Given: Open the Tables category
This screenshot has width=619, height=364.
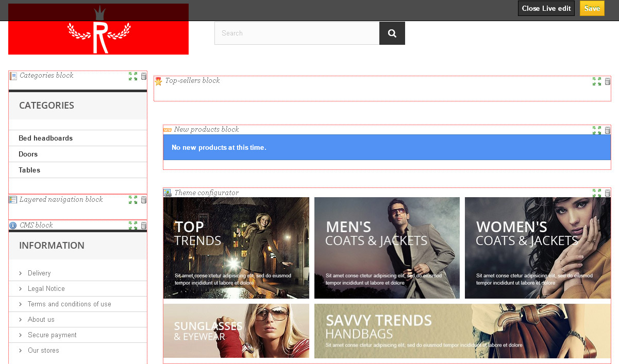Looking at the screenshot, I should pos(29,170).
